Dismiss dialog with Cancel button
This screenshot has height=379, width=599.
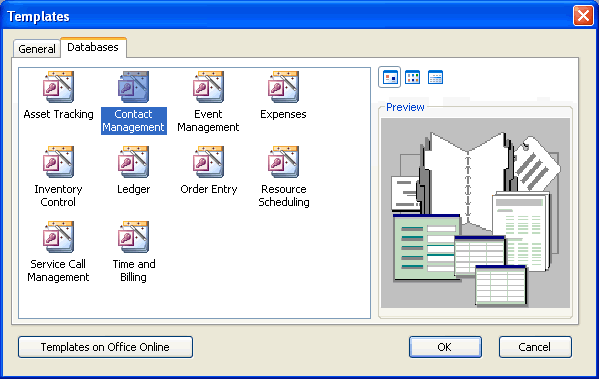click(x=535, y=347)
